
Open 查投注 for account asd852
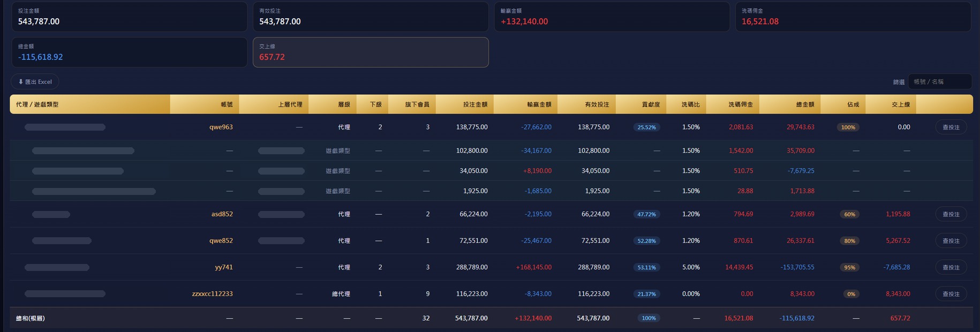click(x=951, y=214)
